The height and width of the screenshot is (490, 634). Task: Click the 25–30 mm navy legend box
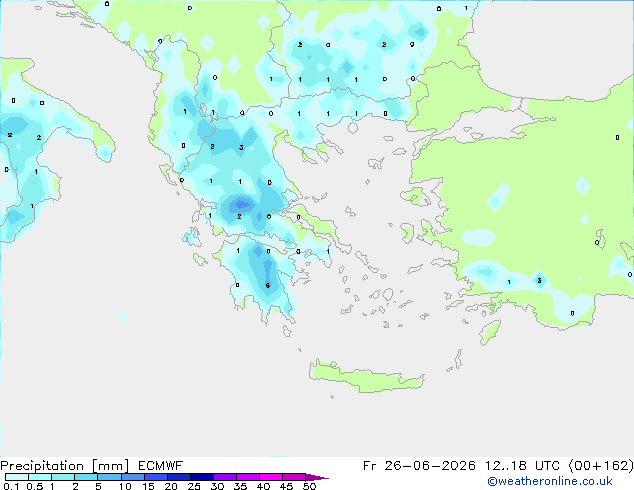[x=202, y=477]
